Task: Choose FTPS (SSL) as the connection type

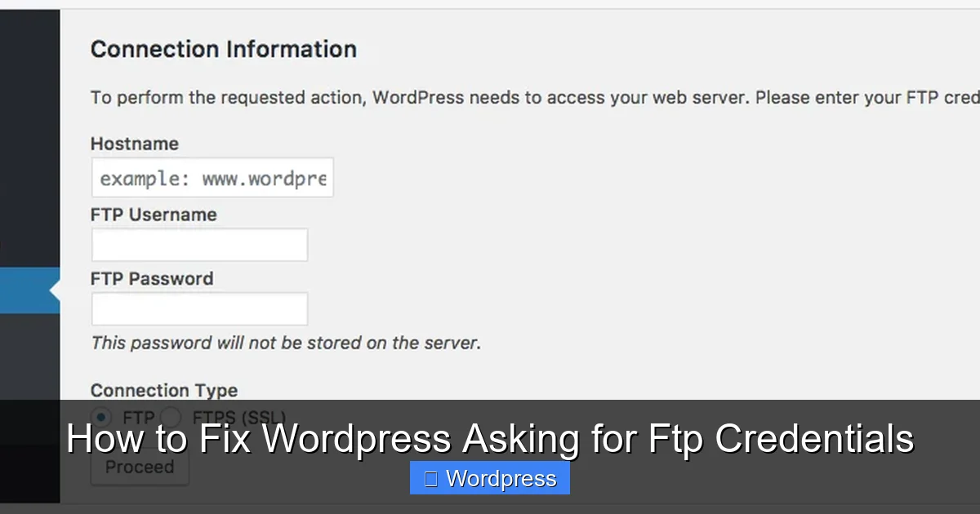Action: (x=171, y=416)
